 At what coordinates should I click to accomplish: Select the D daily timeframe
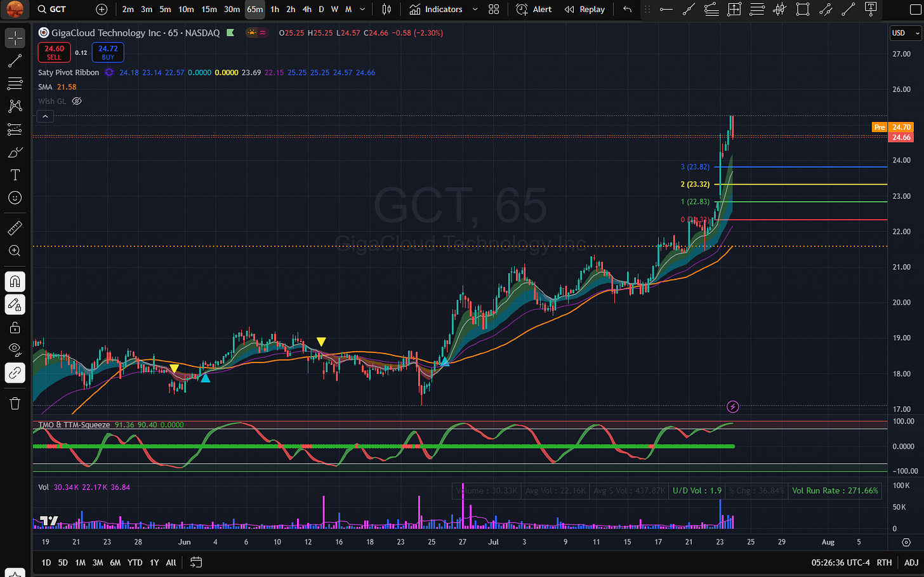click(x=321, y=10)
